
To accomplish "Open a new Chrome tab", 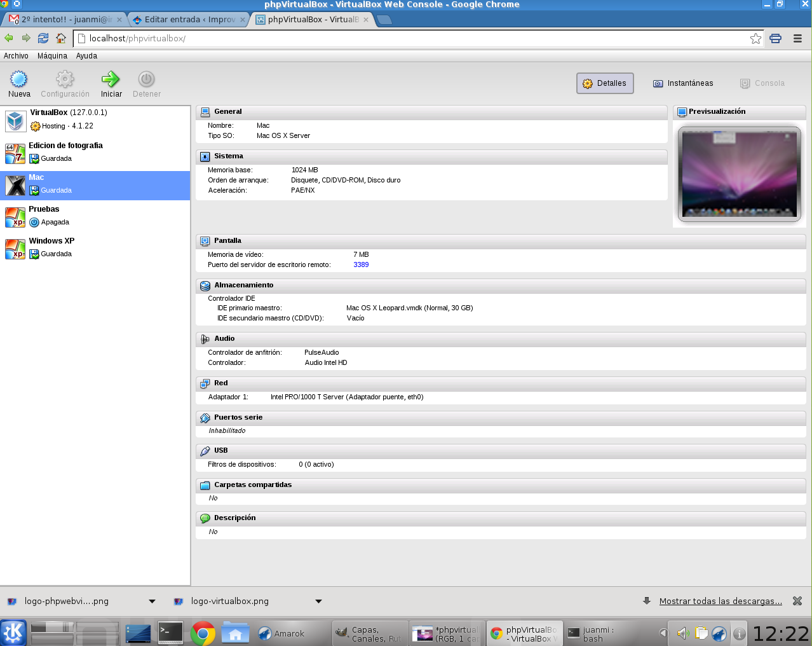I will pyautogui.click(x=384, y=20).
